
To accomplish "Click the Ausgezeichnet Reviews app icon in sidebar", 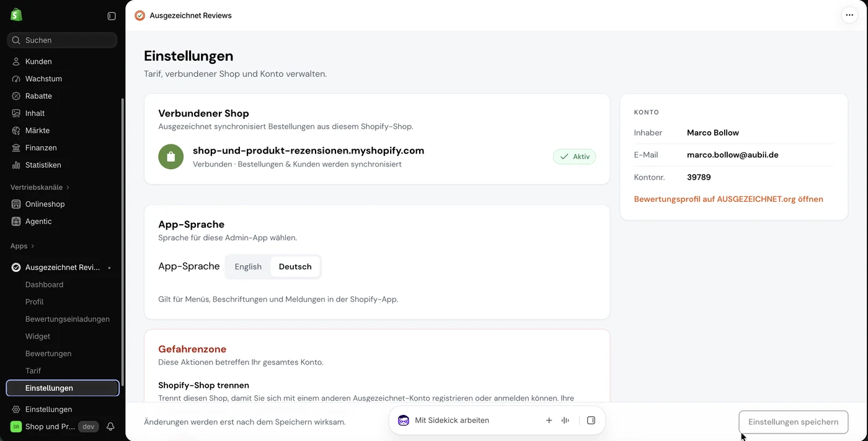I will tap(16, 268).
